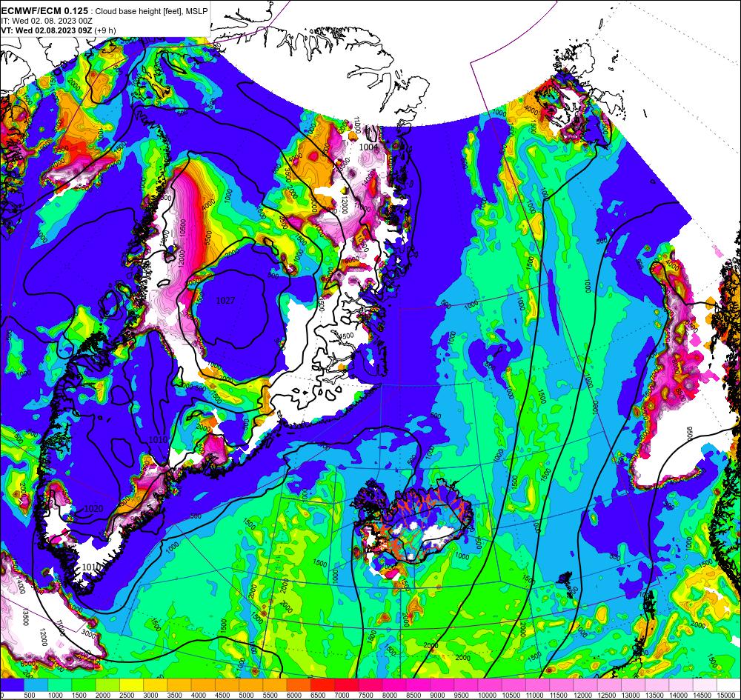Pick the yellow 2500–3000 legend swatch
The width and height of the screenshot is (741, 700).
click(131, 684)
